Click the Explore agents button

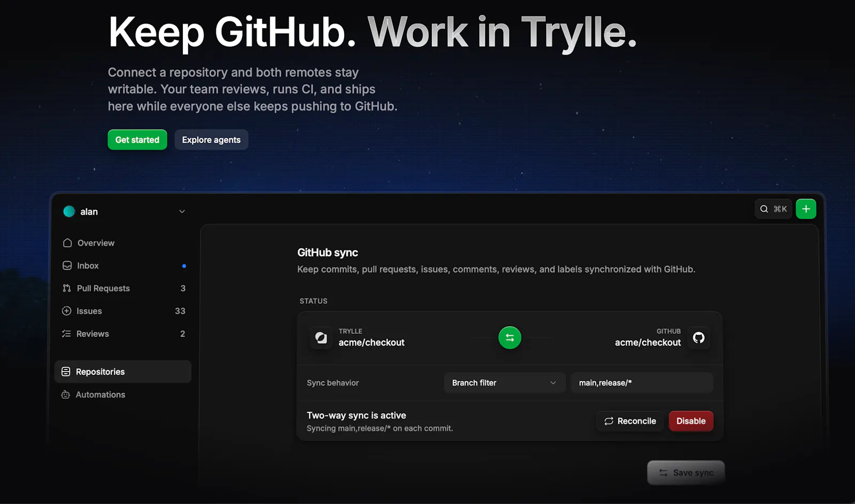click(x=211, y=140)
